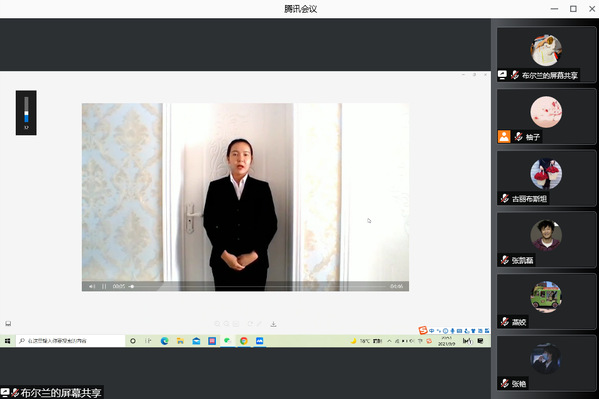The image size is (599, 399).
Task: Open Microsoft Edge from shared taskbar
Action: coord(165,341)
